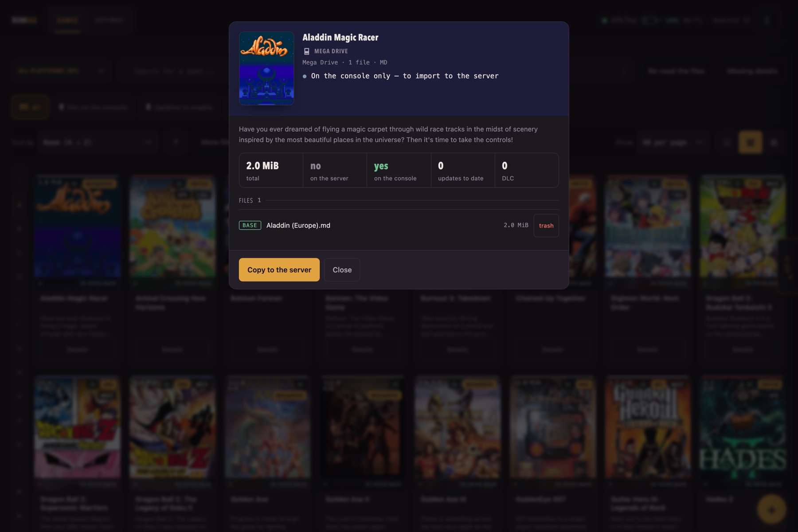Click the "2.0 MiB total" stat

pos(271,170)
